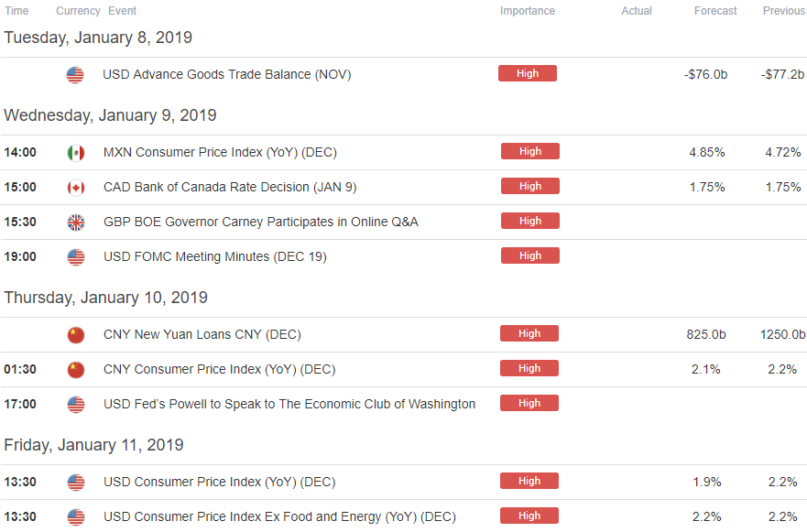Click the US flag next to FOMC Meeting Minutes
This screenshot has height=532, width=807.
(76, 257)
